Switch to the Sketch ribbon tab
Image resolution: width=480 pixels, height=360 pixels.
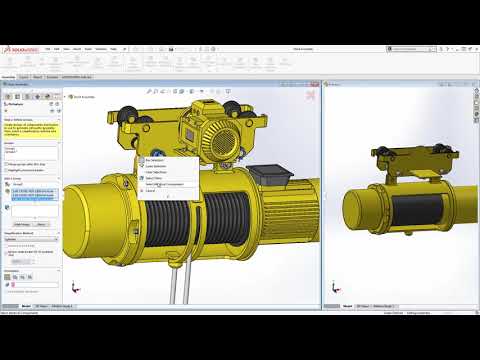click(x=37, y=77)
